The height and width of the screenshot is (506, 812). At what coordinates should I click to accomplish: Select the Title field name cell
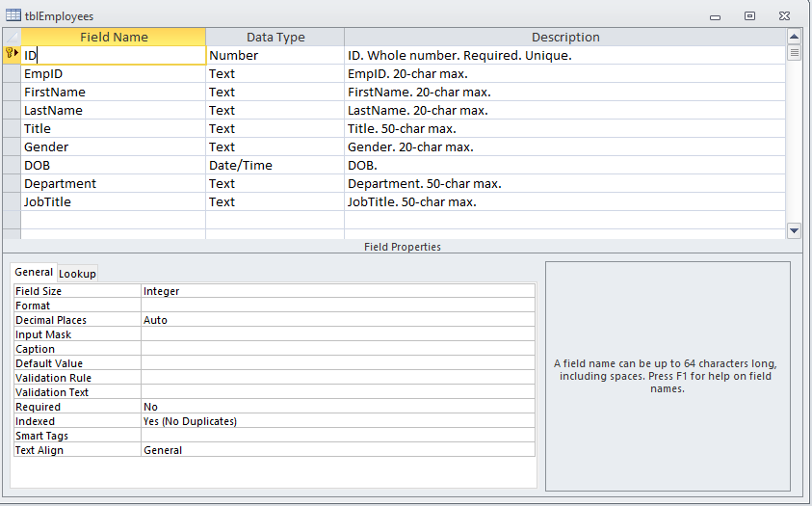(114, 128)
